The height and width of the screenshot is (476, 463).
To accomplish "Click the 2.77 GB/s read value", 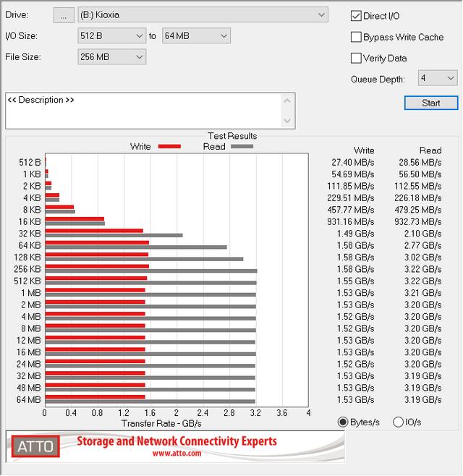I will [x=422, y=245].
